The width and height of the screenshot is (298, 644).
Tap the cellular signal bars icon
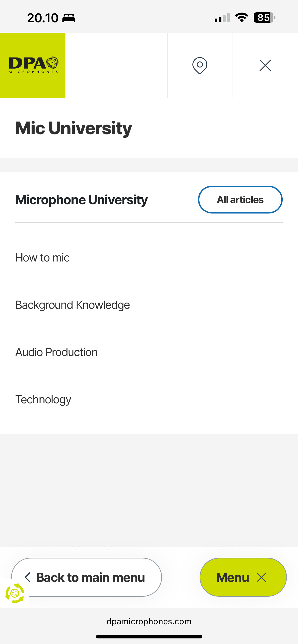pos(222,18)
